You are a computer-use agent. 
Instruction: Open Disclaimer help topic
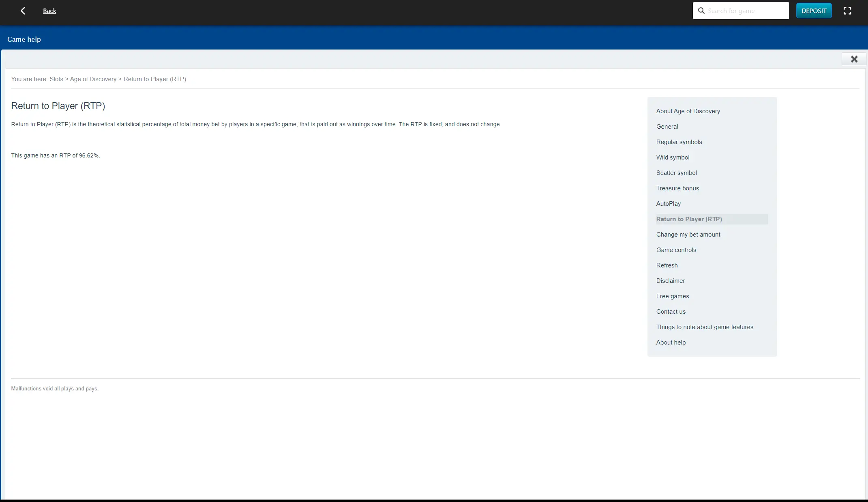[x=671, y=281]
